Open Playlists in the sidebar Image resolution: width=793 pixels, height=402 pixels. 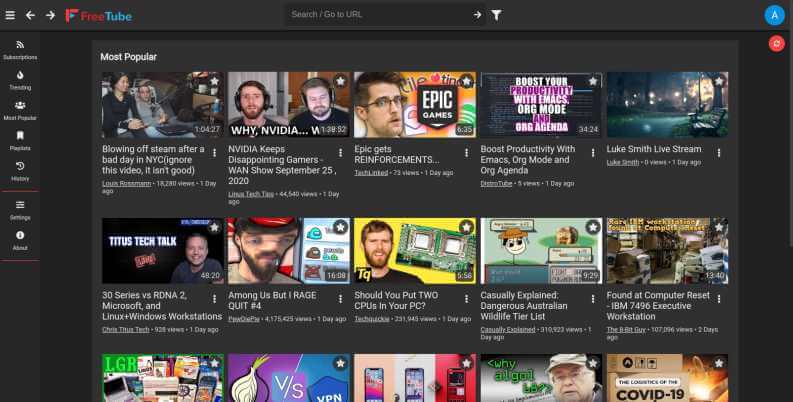[20, 142]
